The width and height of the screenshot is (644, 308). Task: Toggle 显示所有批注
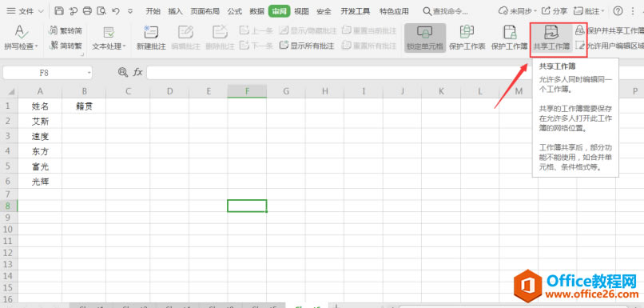(306, 46)
